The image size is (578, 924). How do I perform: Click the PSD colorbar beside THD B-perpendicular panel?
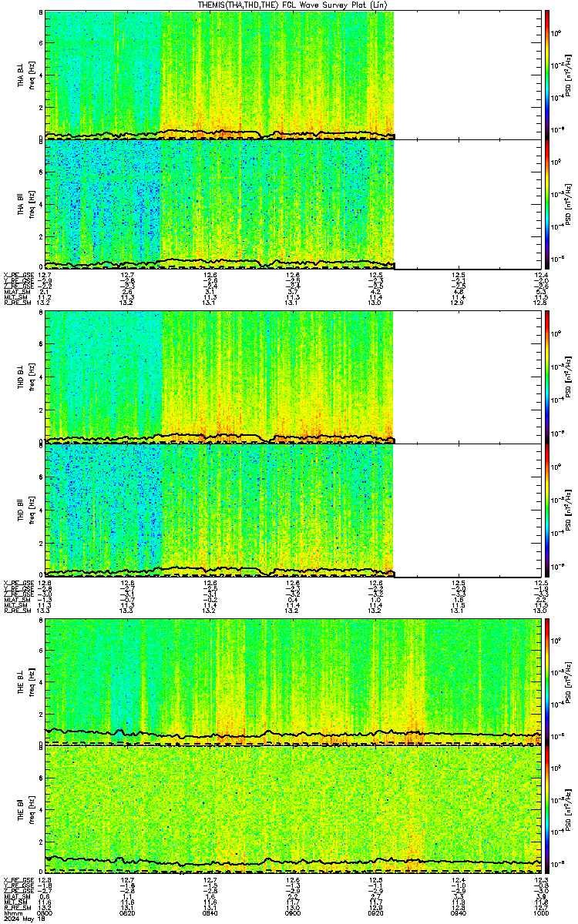547,378
